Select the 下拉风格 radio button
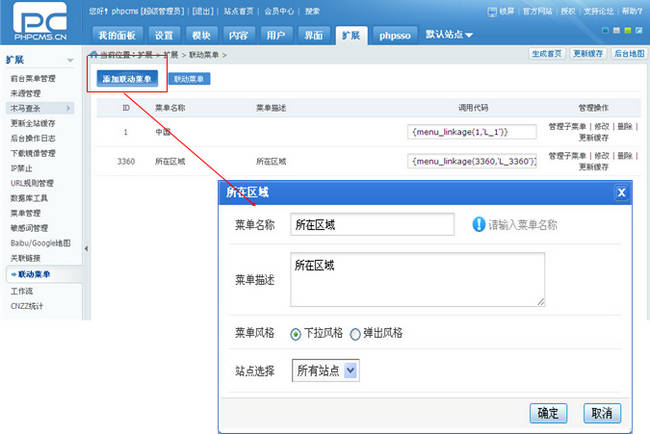Screen dimensions: 650x434 (x=296, y=333)
